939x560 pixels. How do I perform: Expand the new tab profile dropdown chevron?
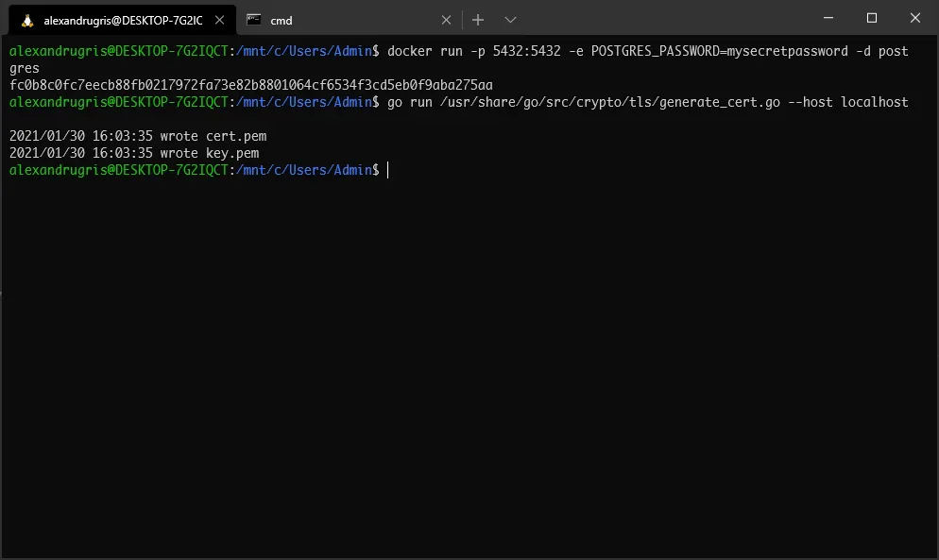click(x=510, y=20)
